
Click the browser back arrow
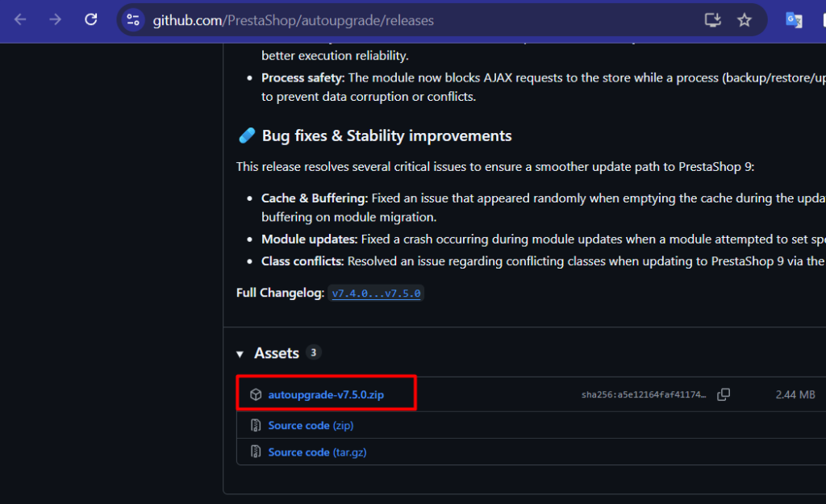click(x=21, y=20)
